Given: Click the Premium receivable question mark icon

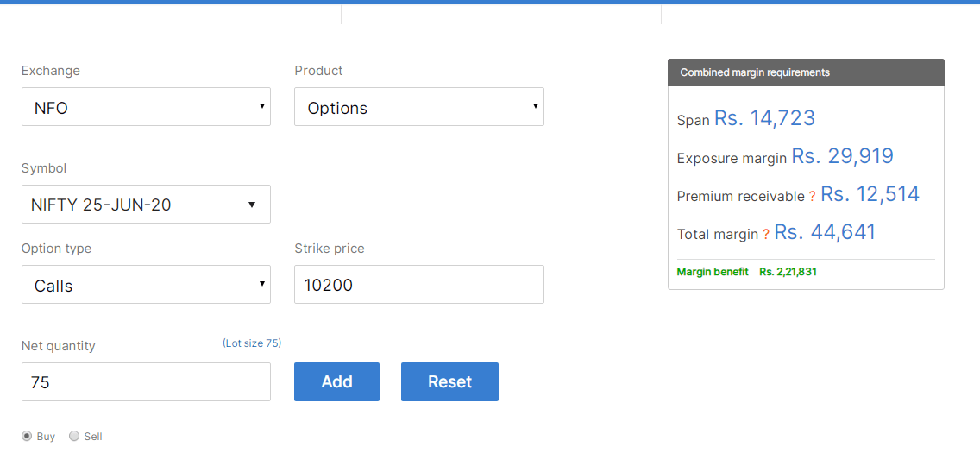Looking at the screenshot, I should coord(812,197).
